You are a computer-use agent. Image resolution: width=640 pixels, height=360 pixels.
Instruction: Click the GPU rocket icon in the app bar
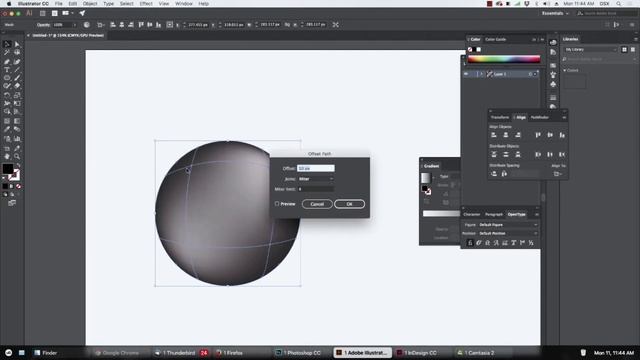[82, 13]
